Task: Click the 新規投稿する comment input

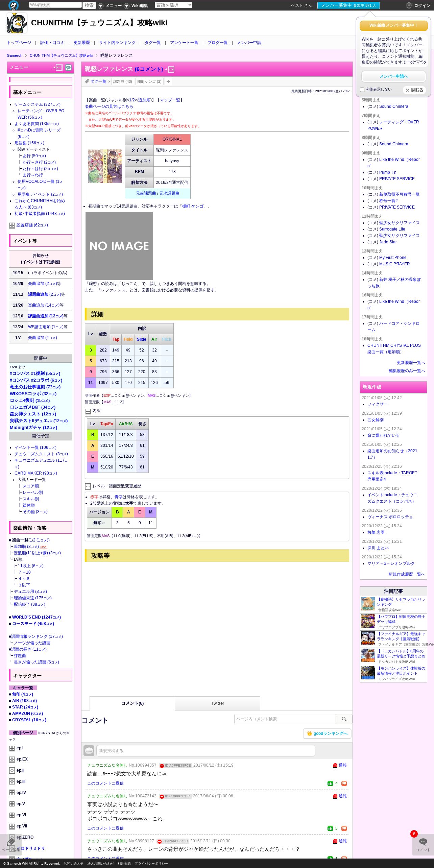Action: pyautogui.click(x=206, y=751)
